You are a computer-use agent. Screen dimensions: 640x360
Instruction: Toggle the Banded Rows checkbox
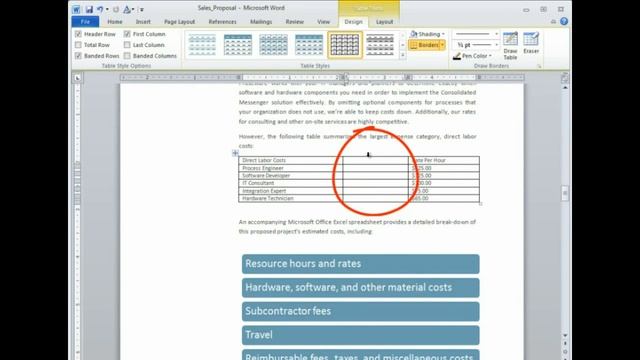(78, 56)
